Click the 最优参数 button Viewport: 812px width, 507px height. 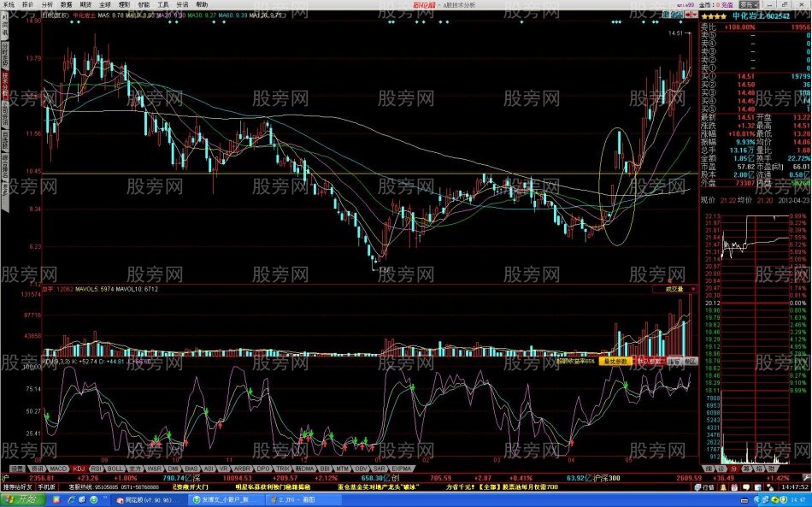pos(615,361)
